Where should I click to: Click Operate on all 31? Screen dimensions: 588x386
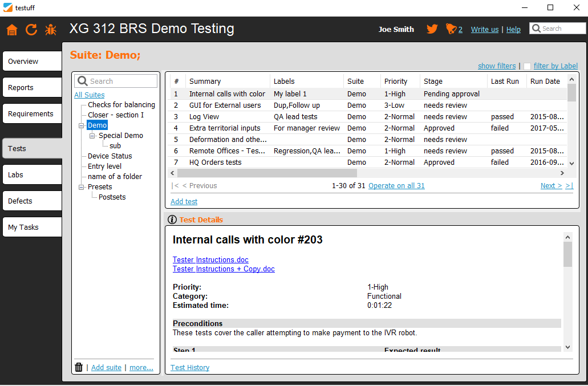point(396,185)
